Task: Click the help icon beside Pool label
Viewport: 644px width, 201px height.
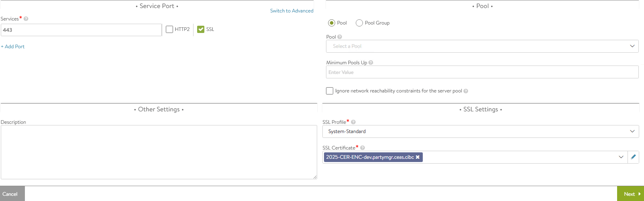Action: [340, 37]
